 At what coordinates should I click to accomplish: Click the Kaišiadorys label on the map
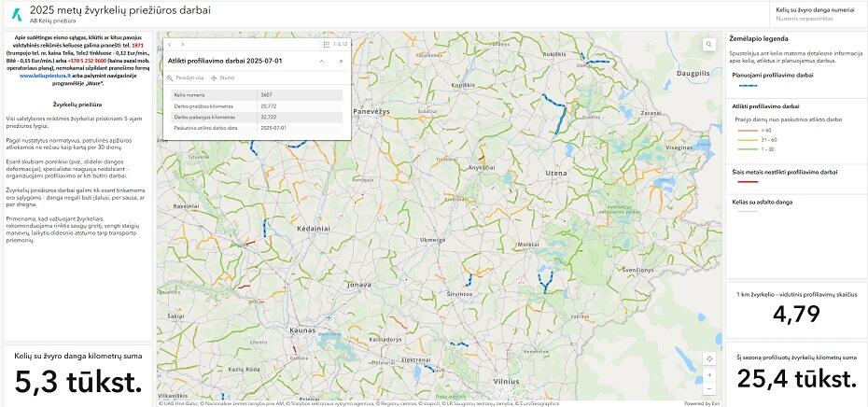point(385,339)
